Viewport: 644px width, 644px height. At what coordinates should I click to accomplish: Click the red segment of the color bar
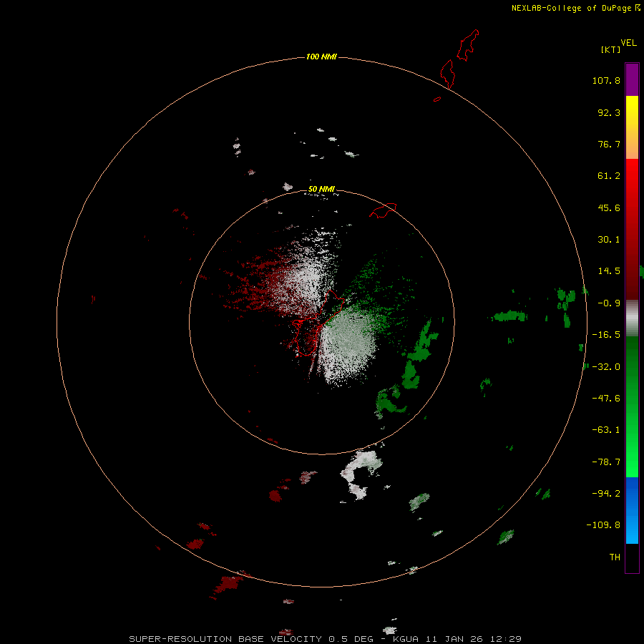point(632,229)
